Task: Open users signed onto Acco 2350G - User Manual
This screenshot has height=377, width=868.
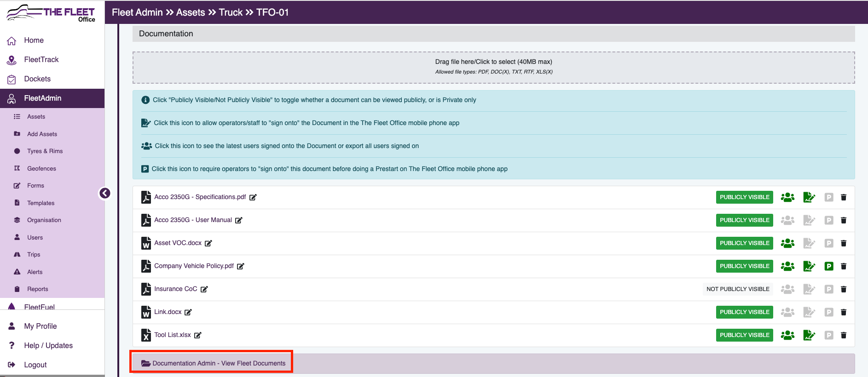Action: tap(787, 220)
